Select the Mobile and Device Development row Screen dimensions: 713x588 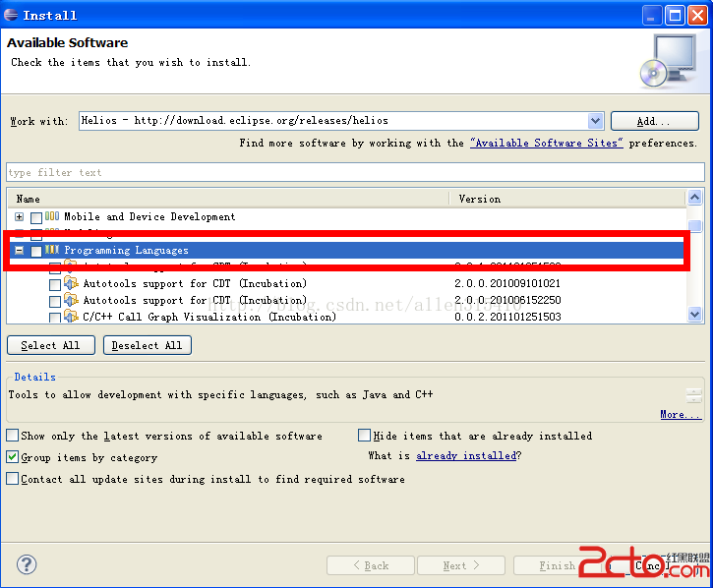tap(347, 217)
